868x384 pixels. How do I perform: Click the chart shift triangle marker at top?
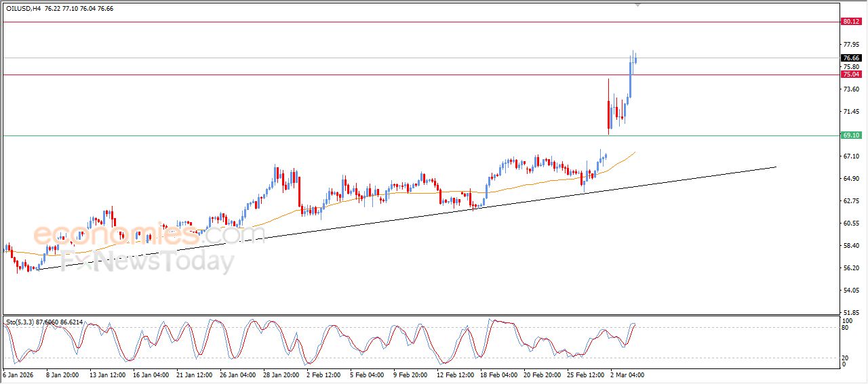pyautogui.click(x=637, y=5)
